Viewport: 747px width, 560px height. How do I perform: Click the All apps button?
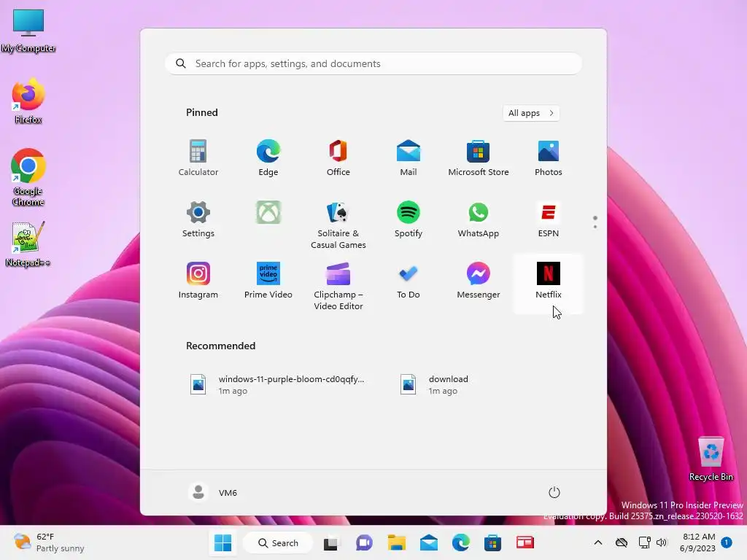(x=531, y=113)
